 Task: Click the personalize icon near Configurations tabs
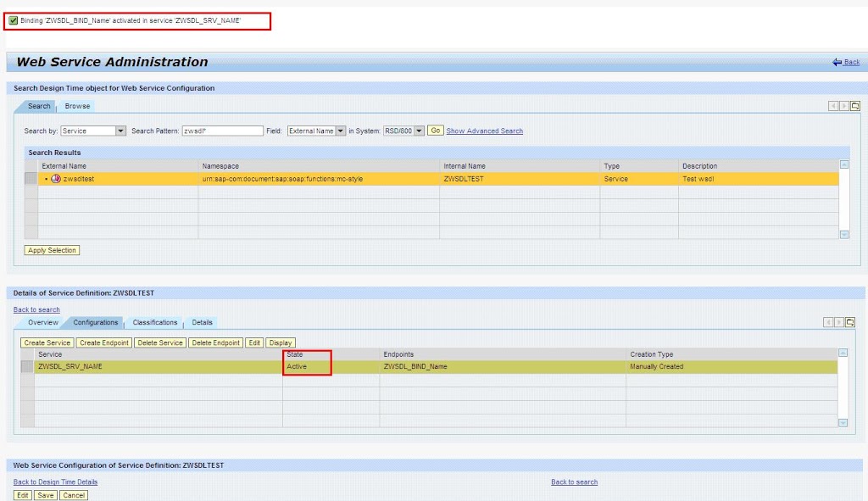pyautogui.click(x=849, y=320)
